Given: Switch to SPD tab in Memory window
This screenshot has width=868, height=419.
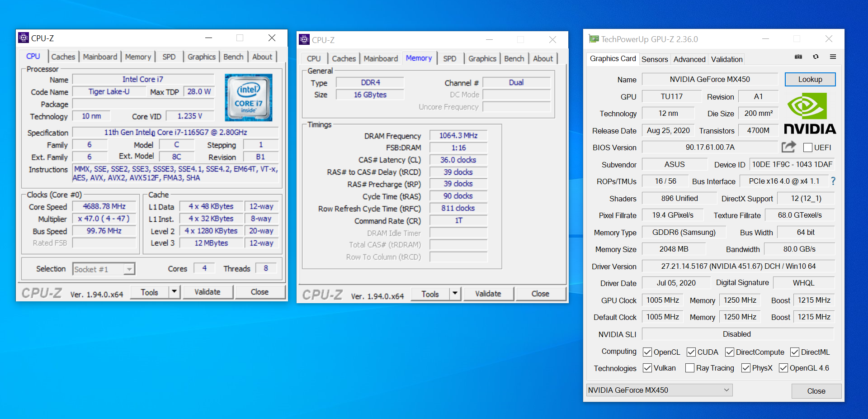Looking at the screenshot, I should pyautogui.click(x=449, y=58).
